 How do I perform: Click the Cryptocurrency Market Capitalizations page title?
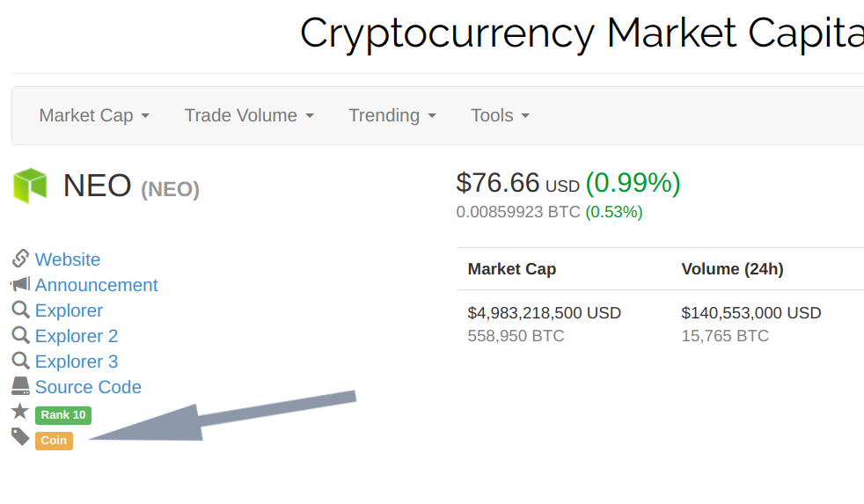(x=581, y=33)
